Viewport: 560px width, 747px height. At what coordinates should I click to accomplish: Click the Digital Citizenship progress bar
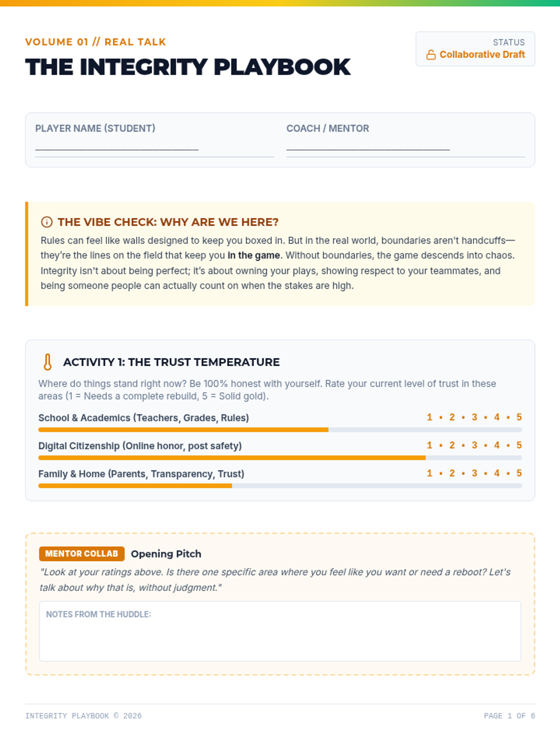click(x=280, y=458)
